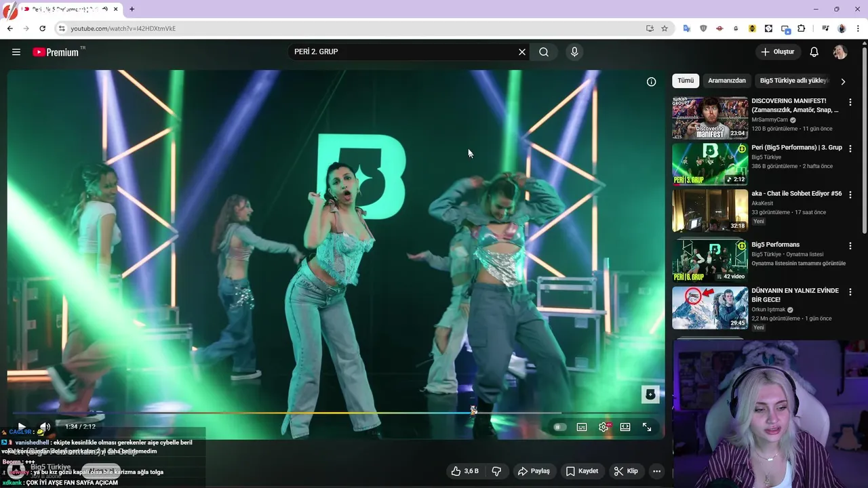Select the Tümü filter chip
This screenshot has height=488, width=868.
point(686,81)
